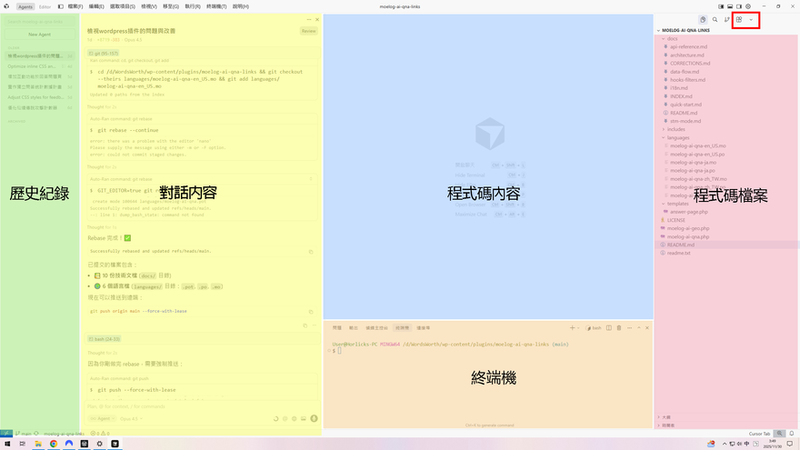Copy the 'git push origin main' code block

click(x=311, y=311)
